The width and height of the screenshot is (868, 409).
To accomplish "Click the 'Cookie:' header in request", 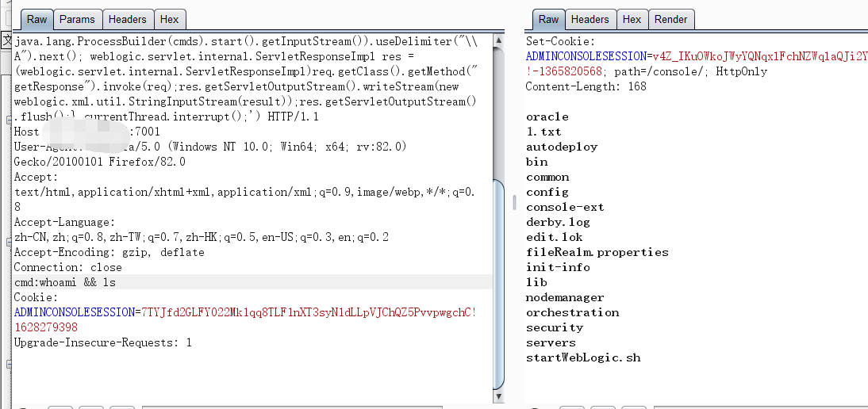I will click(36, 297).
